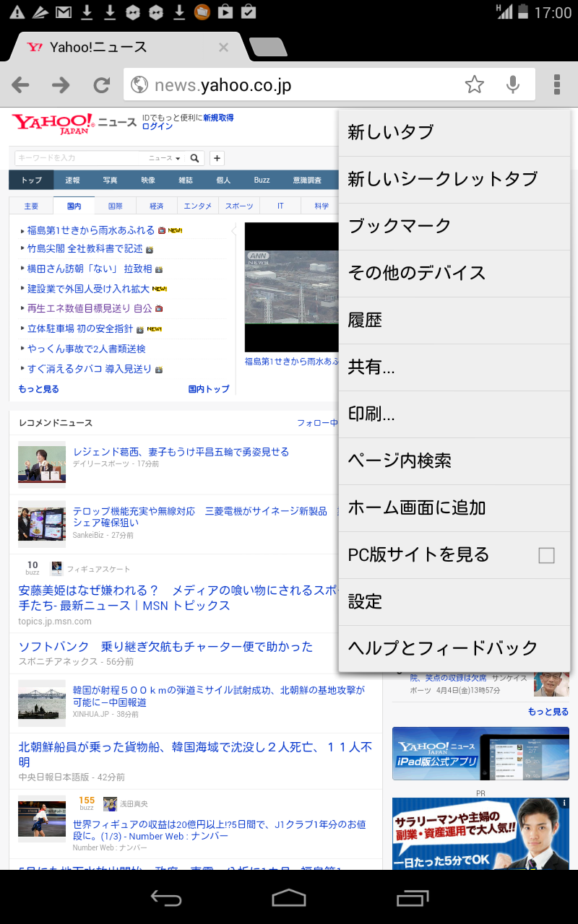The image size is (578, 924).
Task: Select the 主要 category tab
Action: coord(31,206)
